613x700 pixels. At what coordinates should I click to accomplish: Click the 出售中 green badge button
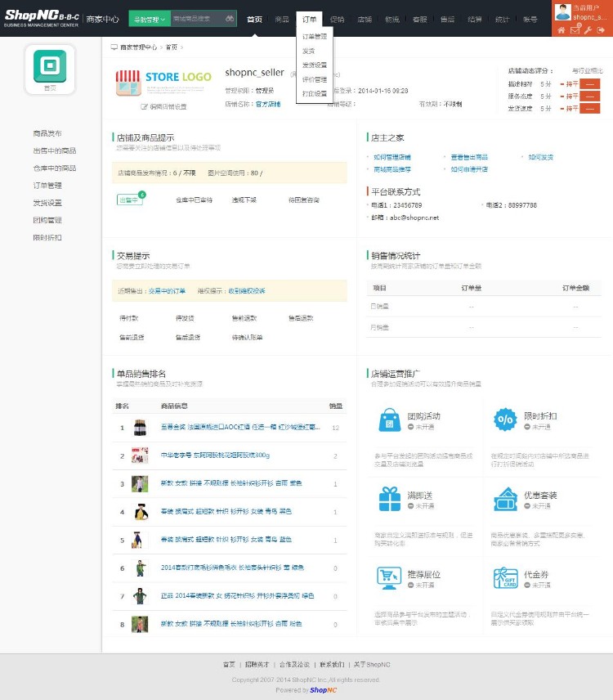(129, 200)
